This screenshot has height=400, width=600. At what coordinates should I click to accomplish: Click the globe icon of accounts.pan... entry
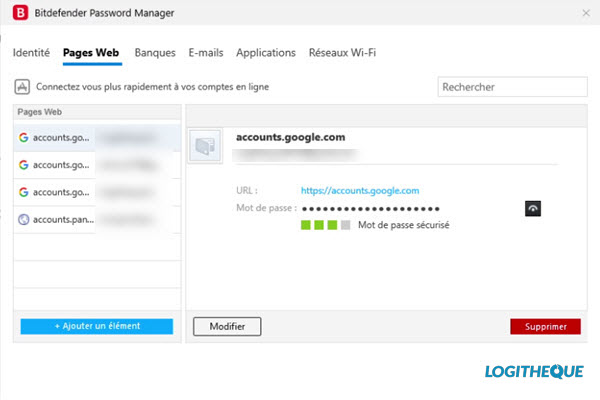click(24, 220)
